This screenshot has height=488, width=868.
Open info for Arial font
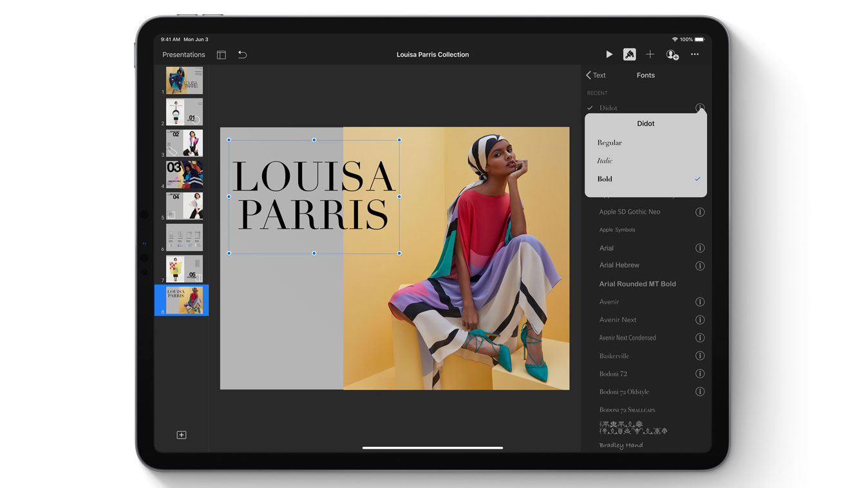pos(700,248)
